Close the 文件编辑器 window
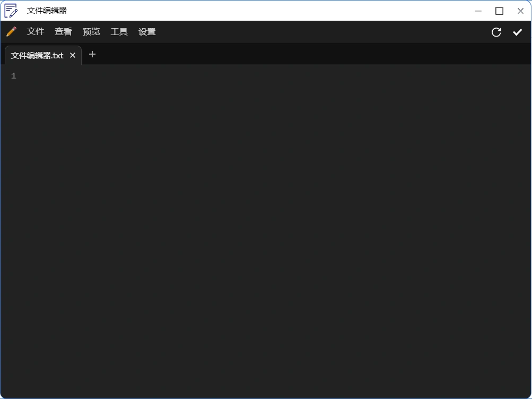This screenshot has width=532, height=399. point(520,11)
